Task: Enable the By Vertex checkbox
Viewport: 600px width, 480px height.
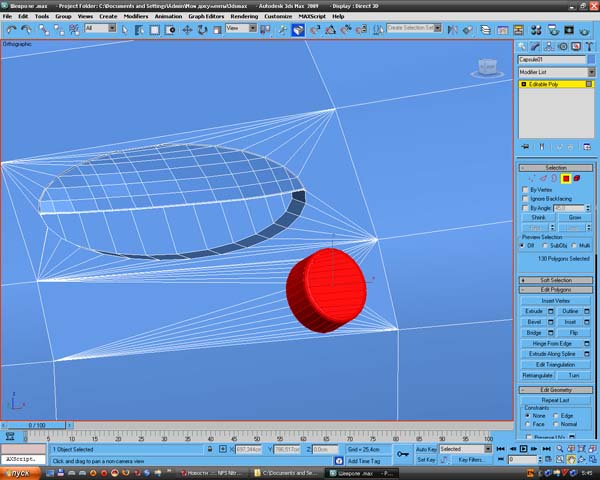Action: pyautogui.click(x=526, y=189)
